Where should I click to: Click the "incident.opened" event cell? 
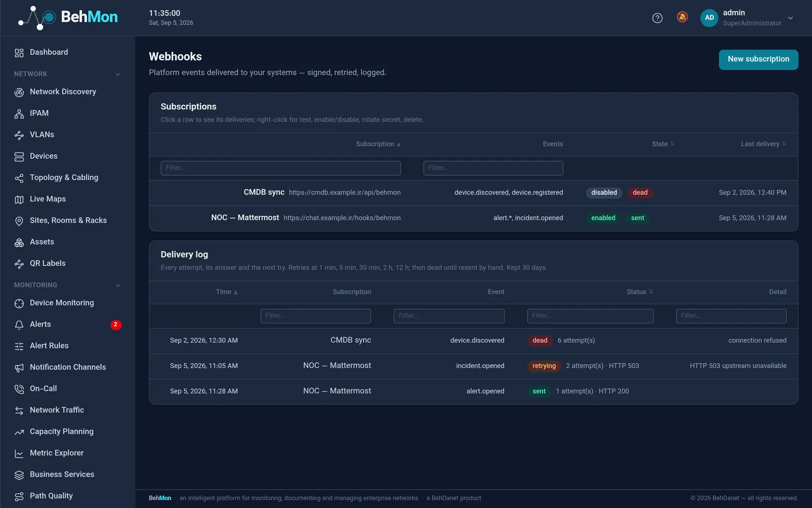[480, 366]
